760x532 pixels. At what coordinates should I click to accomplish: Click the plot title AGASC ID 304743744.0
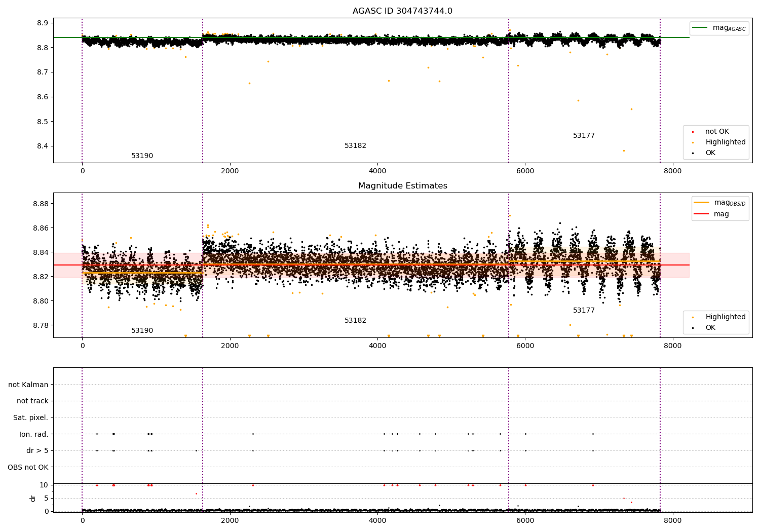402,11
